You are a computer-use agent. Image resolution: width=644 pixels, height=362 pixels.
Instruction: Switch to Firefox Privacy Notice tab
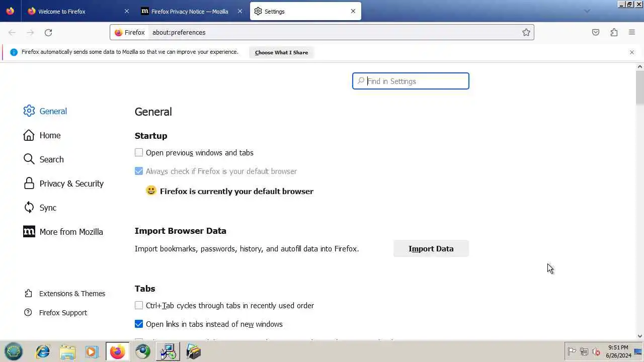pos(191,11)
